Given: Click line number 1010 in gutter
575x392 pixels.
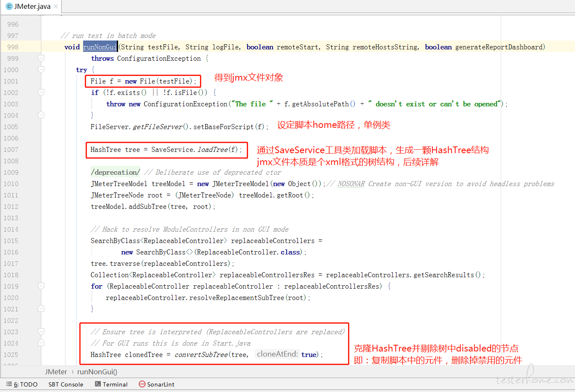Looking at the screenshot, I should tap(11, 184).
